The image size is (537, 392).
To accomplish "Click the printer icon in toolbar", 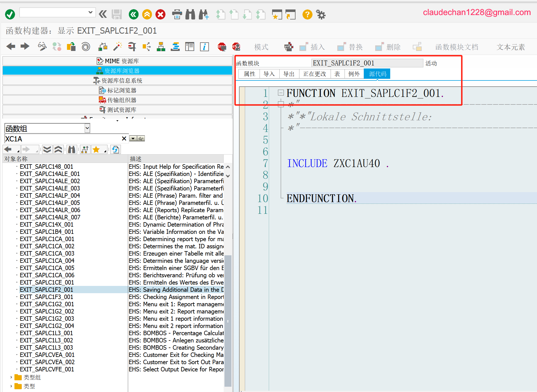I will point(177,14).
